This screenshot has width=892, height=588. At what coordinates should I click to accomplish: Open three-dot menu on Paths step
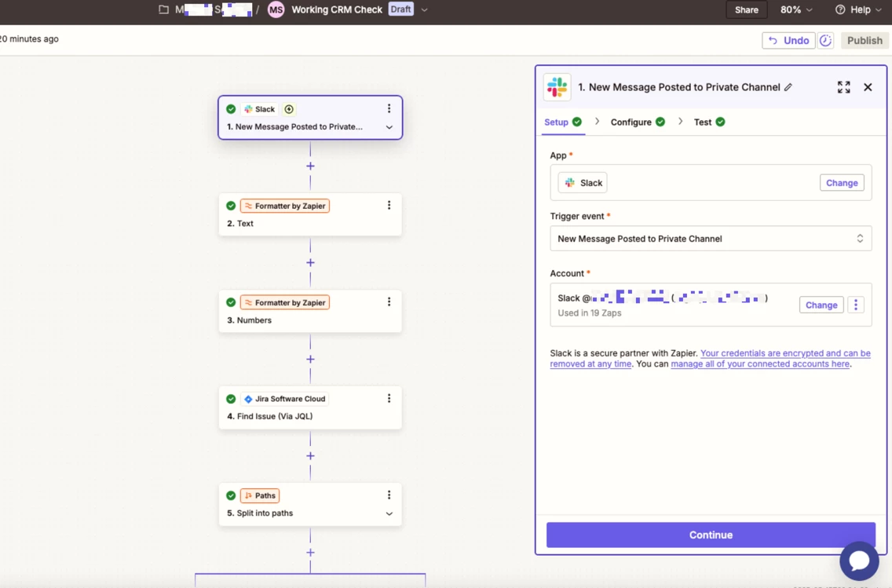click(389, 495)
